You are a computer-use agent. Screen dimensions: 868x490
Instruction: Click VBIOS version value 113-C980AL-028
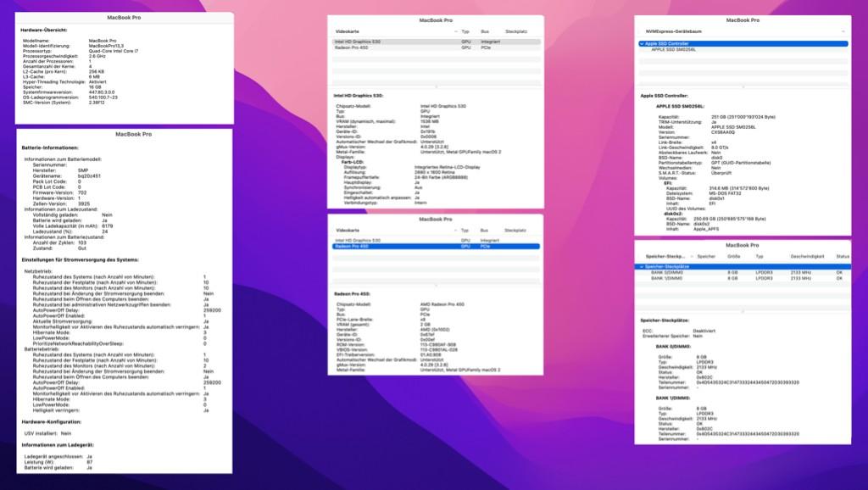coord(438,350)
